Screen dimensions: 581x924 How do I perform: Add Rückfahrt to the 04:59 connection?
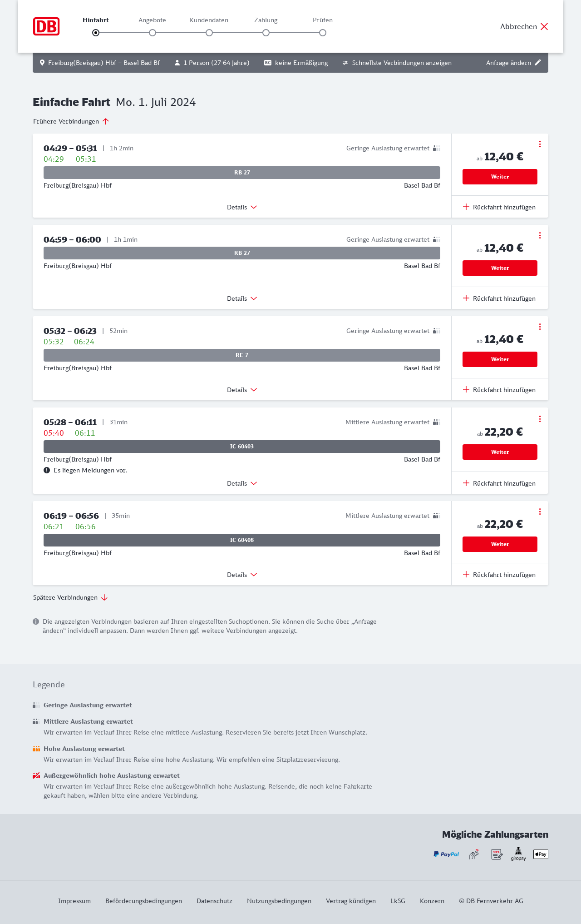coord(499,298)
